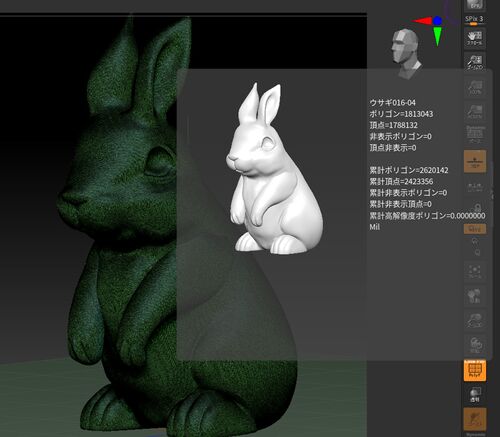
Task: Adjust the SPix 3 slider
Action: pyautogui.click(x=474, y=20)
